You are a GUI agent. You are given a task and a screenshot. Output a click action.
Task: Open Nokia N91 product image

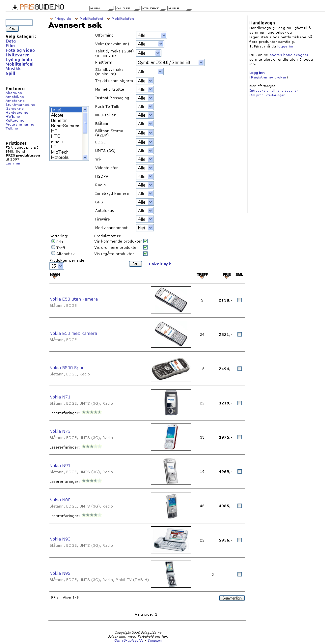coord(171,471)
